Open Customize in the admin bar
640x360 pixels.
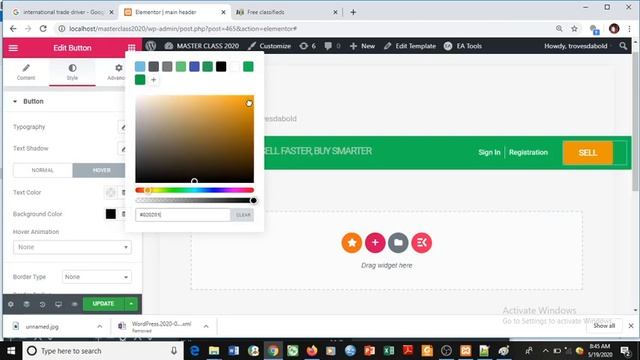point(269,46)
